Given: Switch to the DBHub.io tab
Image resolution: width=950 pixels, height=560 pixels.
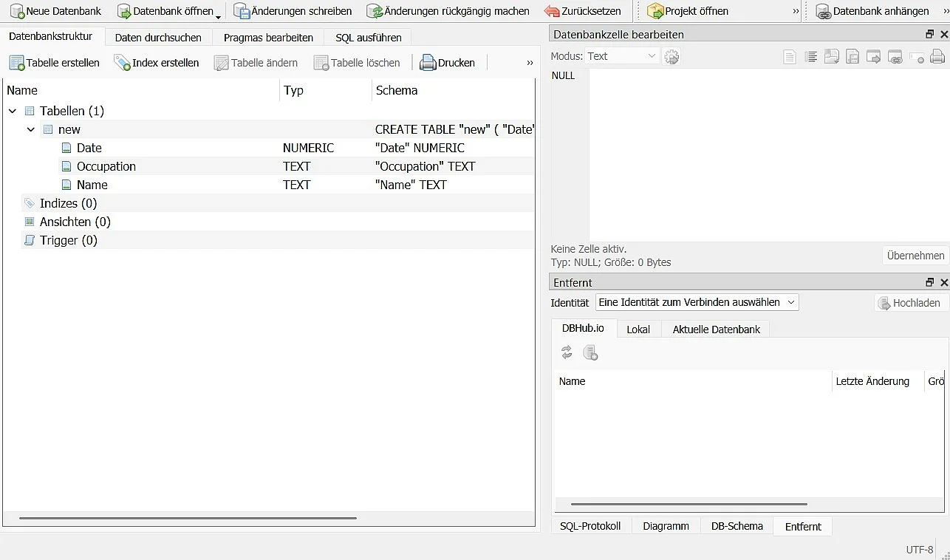Looking at the screenshot, I should 583,329.
